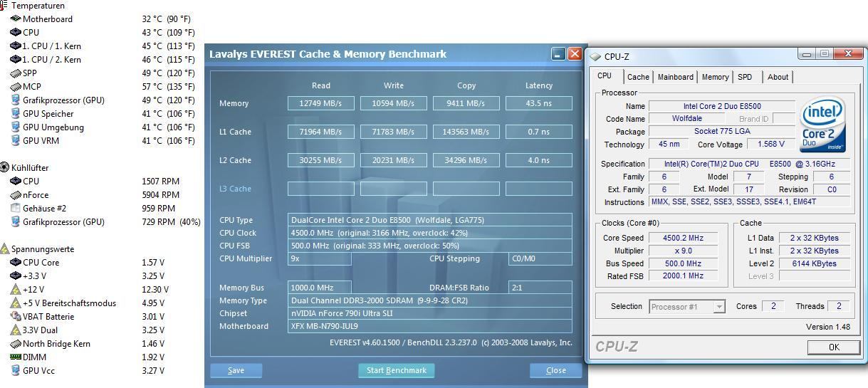This screenshot has height=388, width=868.
Task: Click the +5 V Bereitschaftsmodus icon
Action: coord(16,303)
